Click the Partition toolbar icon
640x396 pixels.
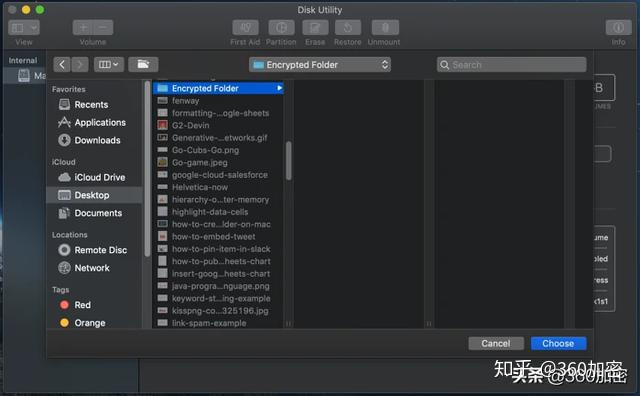pyautogui.click(x=281, y=28)
